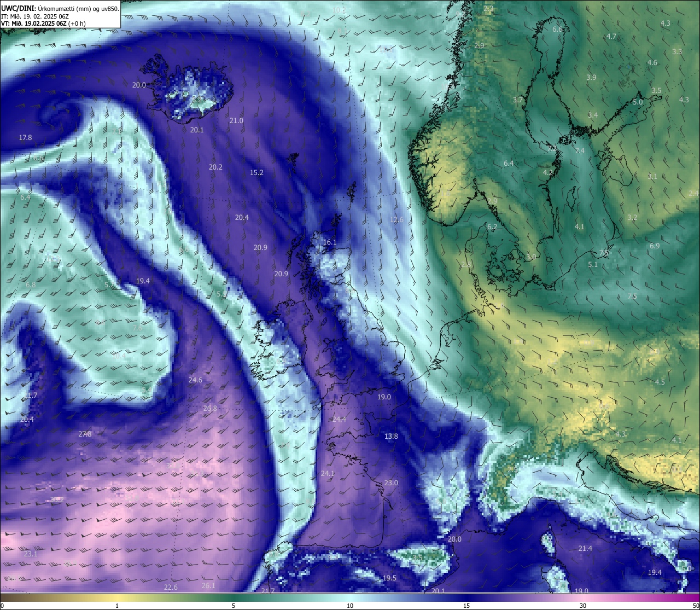Click the '5' tick on the color scale
This screenshot has width=700, height=610.
(x=234, y=606)
